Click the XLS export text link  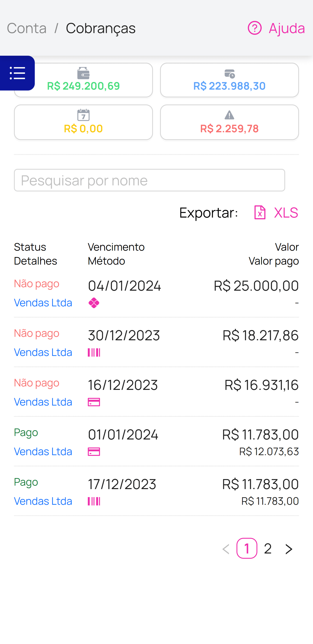(286, 213)
